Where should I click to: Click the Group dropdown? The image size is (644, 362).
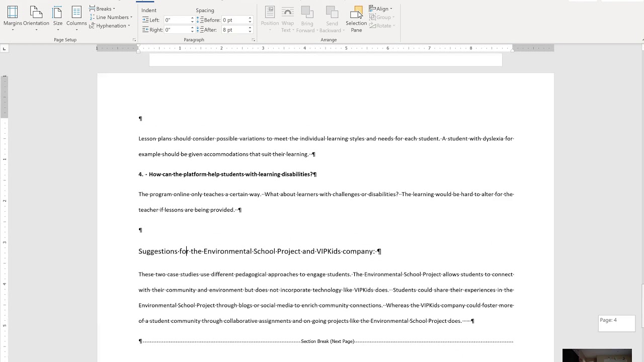click(x=382, y=17)
